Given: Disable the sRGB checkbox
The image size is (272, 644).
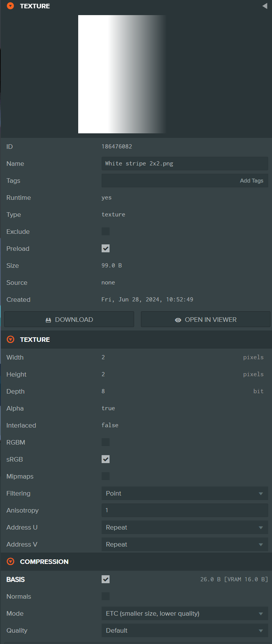Looking at the screenshot, I should [106, 459].
